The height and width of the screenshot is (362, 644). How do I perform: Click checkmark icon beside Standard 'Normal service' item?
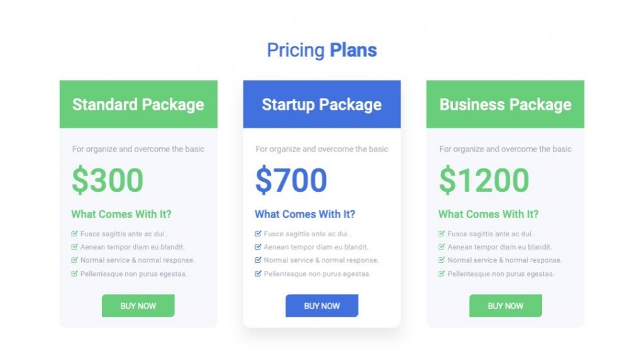click(74, 260)
